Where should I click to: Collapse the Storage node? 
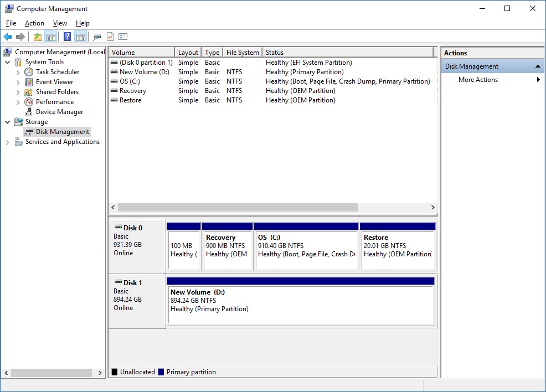coord(8,122)
